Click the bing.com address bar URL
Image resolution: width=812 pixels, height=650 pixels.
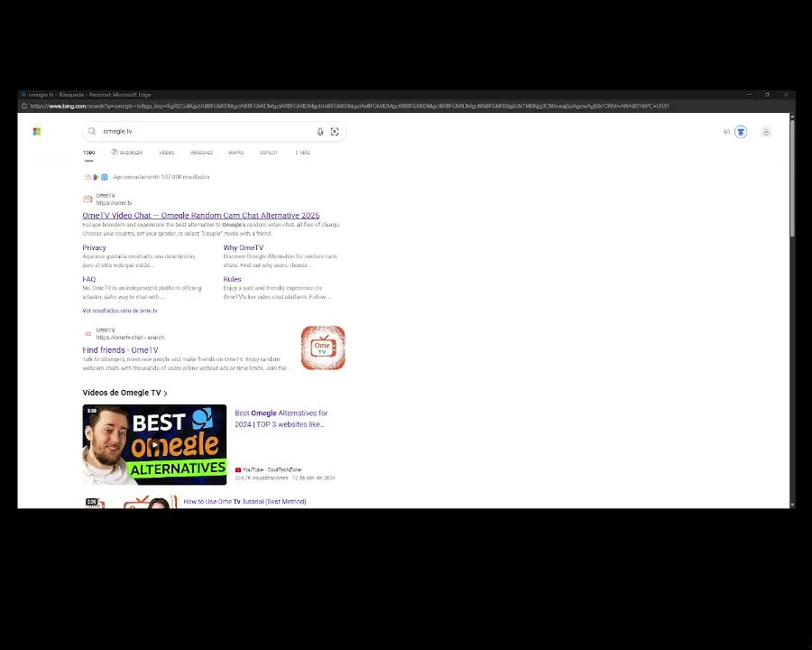[x=349, y=106]
